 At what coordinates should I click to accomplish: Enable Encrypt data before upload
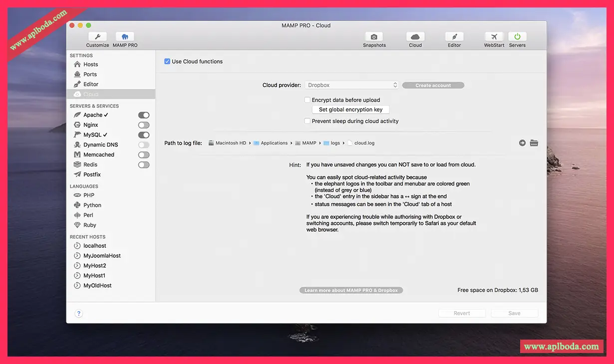(307, 100)
